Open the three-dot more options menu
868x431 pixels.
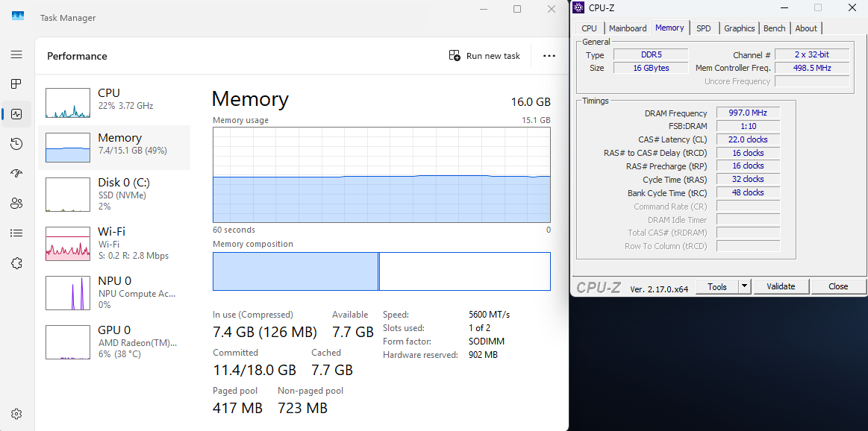549,56
